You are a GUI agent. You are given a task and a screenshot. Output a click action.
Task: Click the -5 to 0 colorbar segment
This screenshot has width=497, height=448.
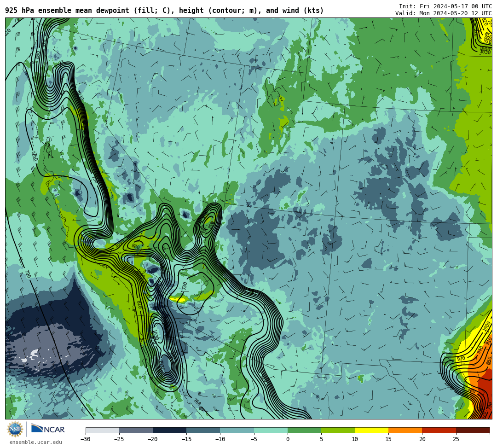pyautogui.click(x=271, y=430)
